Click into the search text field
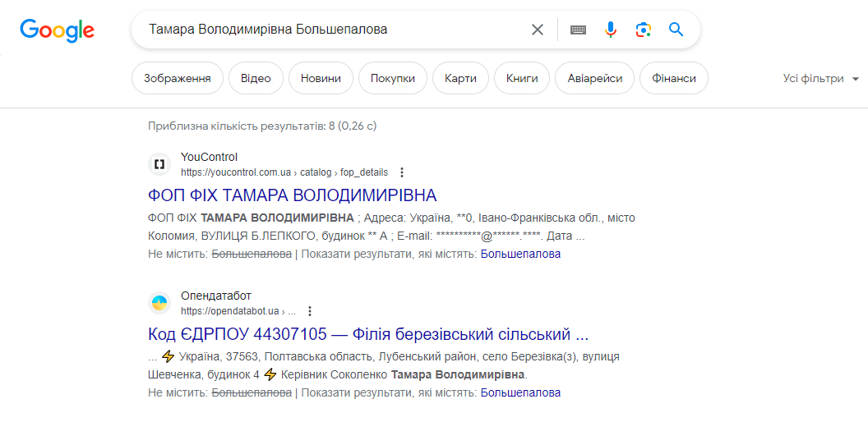The width and height of the screenshot is (868, 422). (x=332, y=30)
